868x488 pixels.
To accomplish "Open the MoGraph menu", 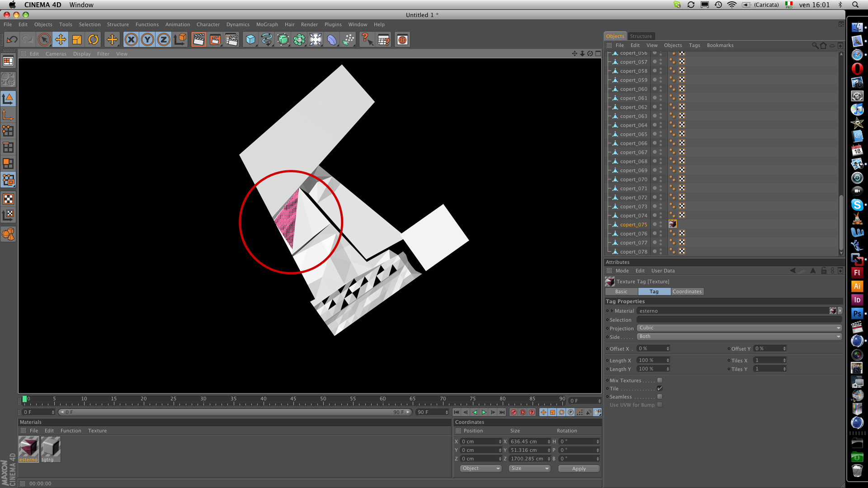I will coord(267,24).
